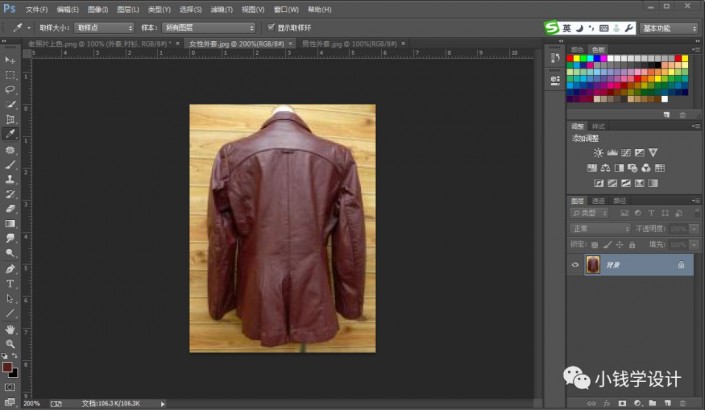The image size is (705, 410).
Task: Select the Crop tool
Action: coord(10,119)
